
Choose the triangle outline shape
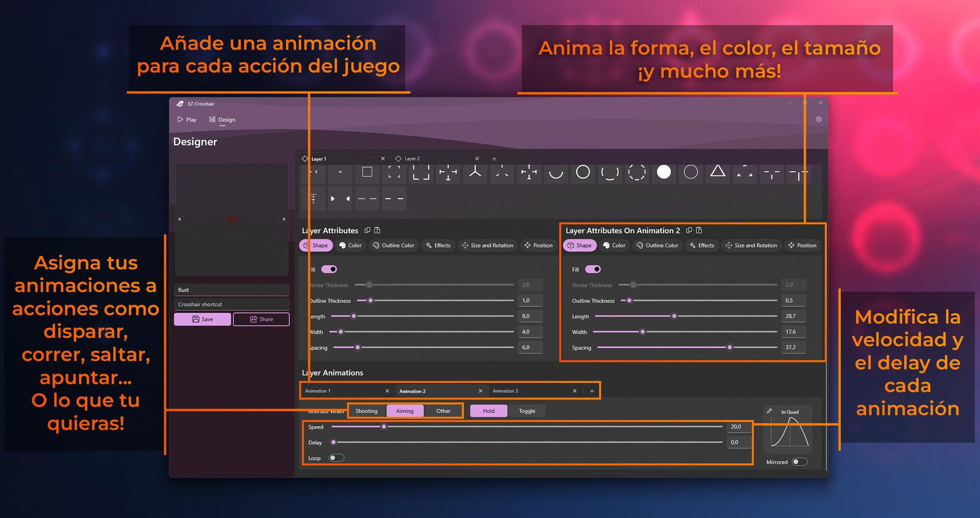point(718,171)
